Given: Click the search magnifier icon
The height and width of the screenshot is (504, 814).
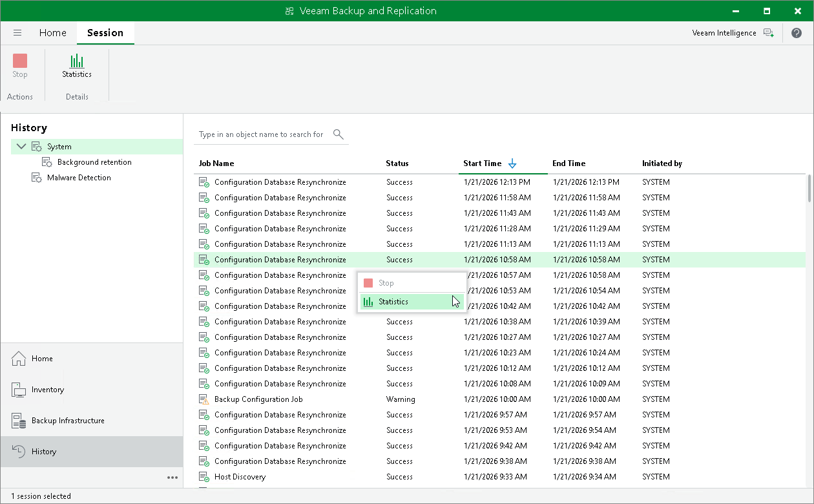Looking at the screenshot, I should (338, 134).
